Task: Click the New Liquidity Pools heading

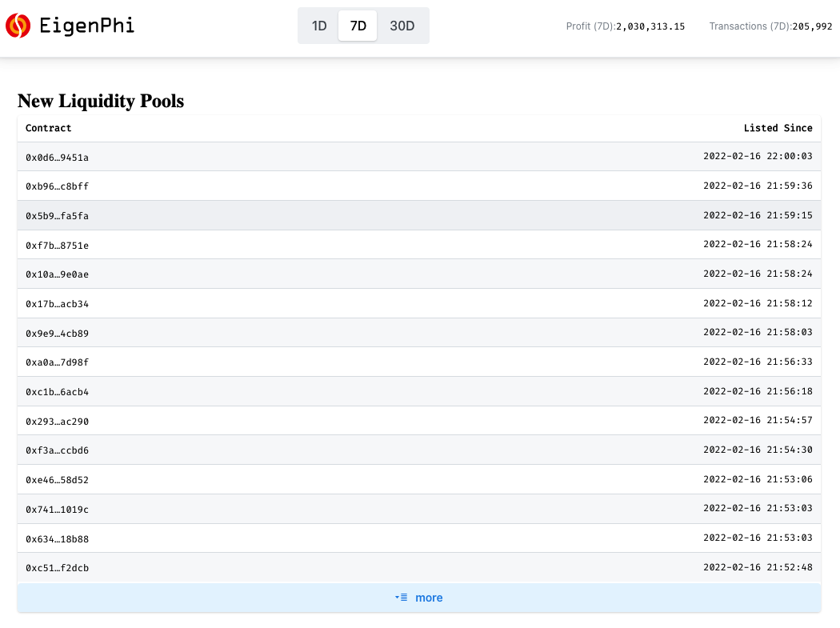Action: click(101, 101)
